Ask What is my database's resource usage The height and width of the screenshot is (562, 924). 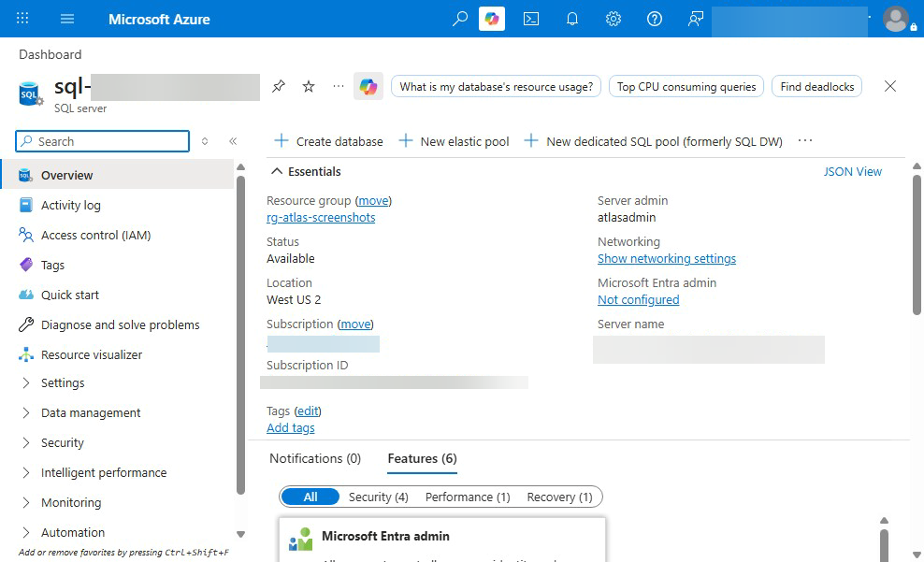point(497,87)
